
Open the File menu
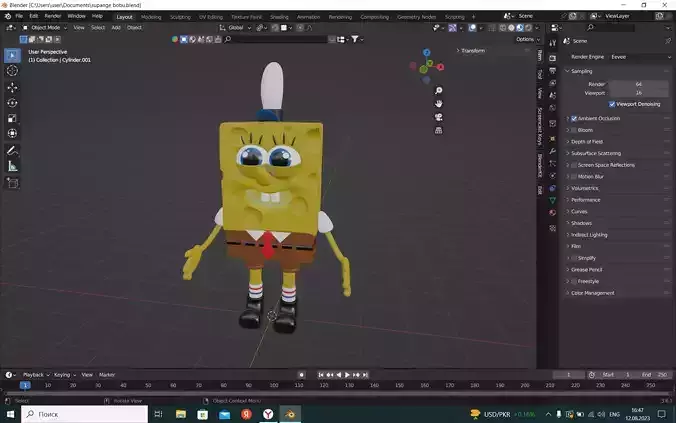pyautogui.click(x=19, y=16)
